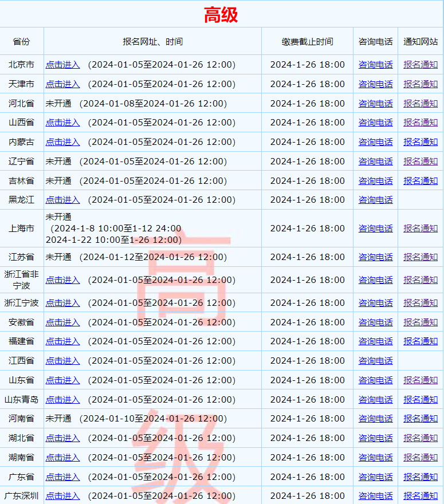
Task: Open 吉林省 报名通知 link
Action: [421, 181]
